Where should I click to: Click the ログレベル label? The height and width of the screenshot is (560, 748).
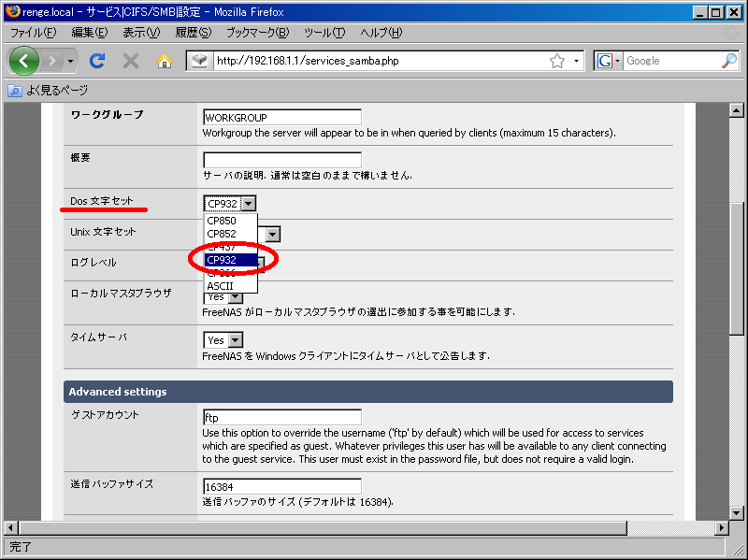(93, 263)
